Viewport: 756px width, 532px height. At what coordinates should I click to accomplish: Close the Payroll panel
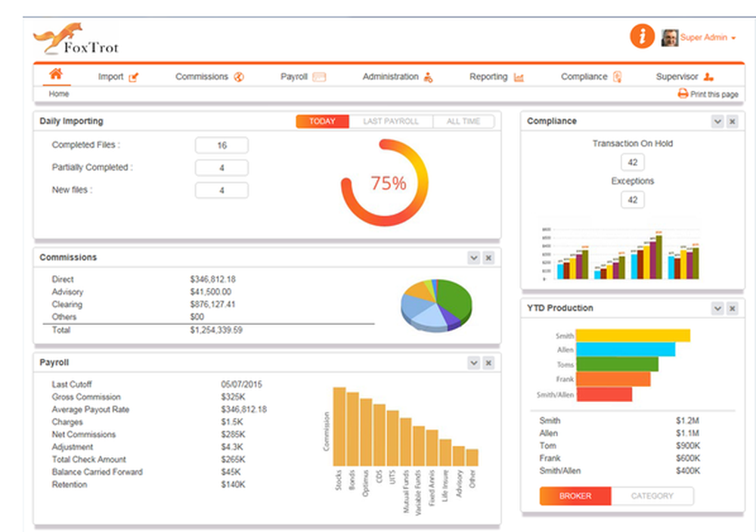[488, 363]
